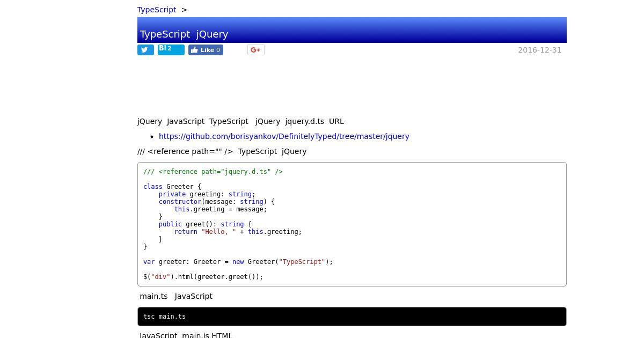
Task: Click the public greet(): string line
Action: pyautogui.click(x=205, y=224)
